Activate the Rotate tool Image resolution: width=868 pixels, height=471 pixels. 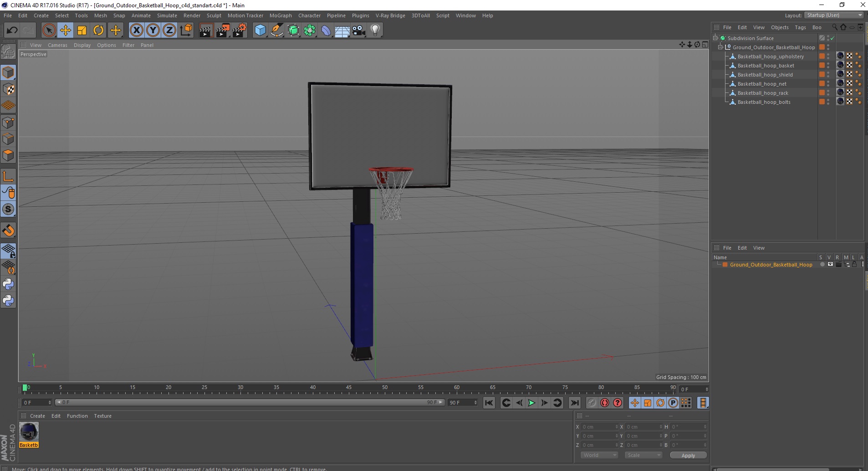pos(98,31)
